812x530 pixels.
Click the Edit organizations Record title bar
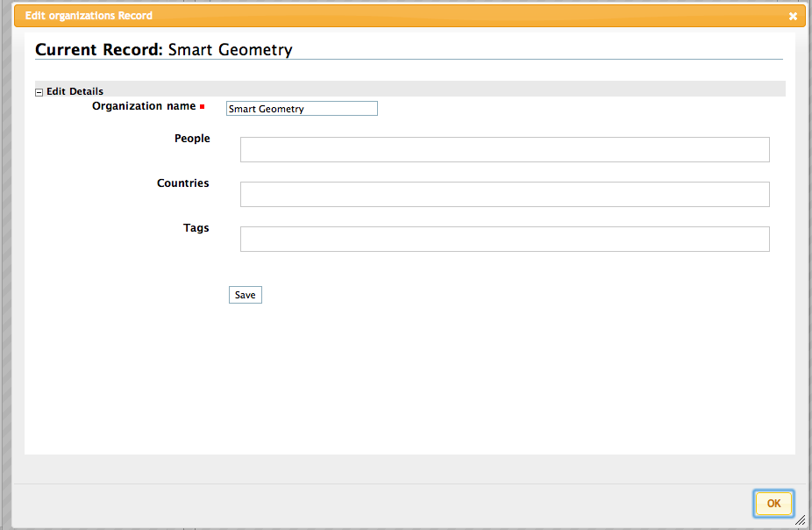coord(410,16)
